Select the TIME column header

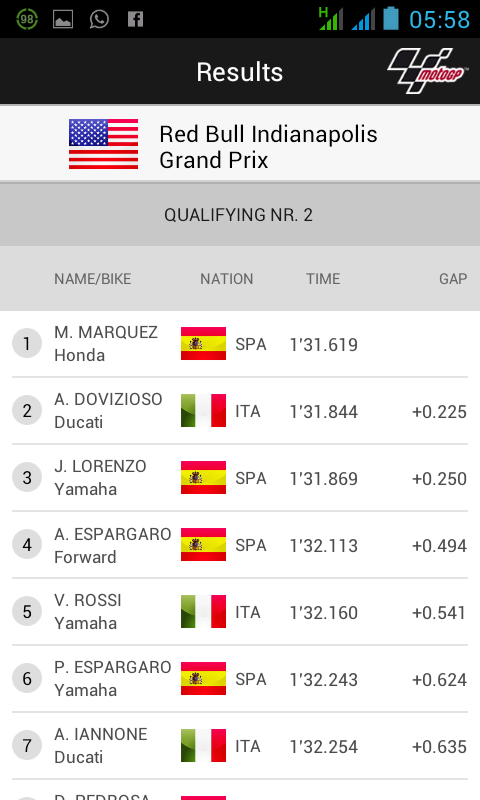(x=323, y=279)
